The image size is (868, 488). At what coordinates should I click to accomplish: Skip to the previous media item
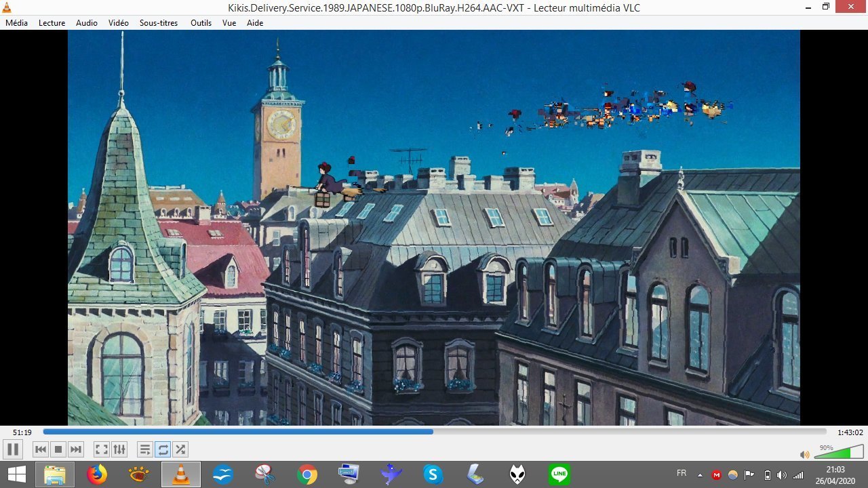41,449
